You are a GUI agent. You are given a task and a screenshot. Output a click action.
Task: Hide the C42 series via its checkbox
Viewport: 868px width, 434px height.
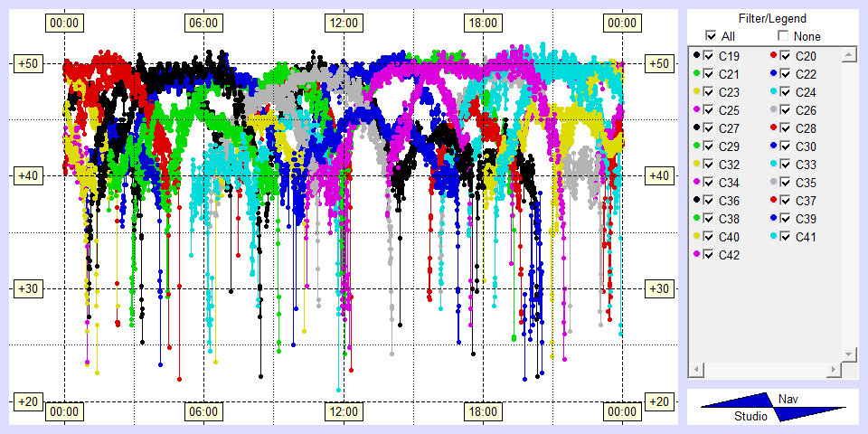(708, 255)
